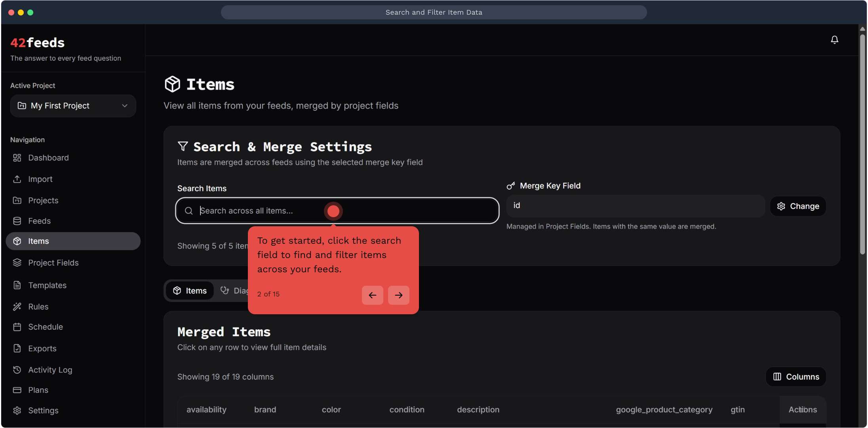Go back to previous tour step
Image resolution: width=868 pixels, height=428 pixels.
click(372, 295)
